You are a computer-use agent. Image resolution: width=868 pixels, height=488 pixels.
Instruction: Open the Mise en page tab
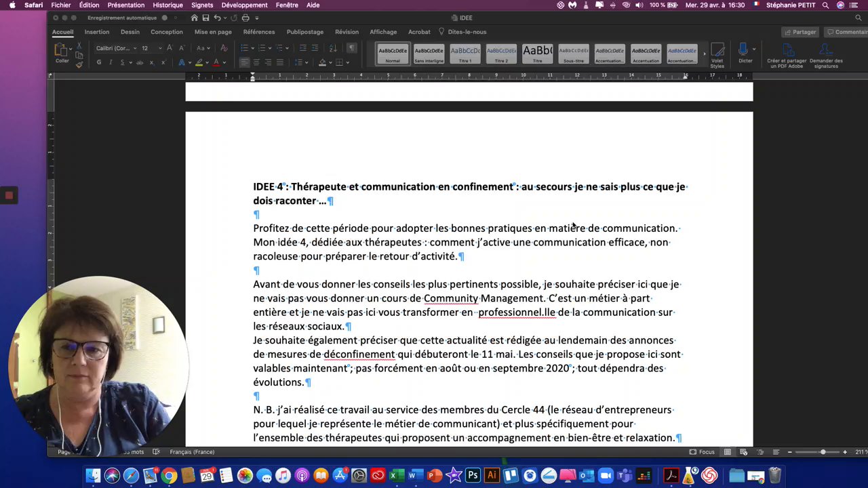(x=213, y=32)
